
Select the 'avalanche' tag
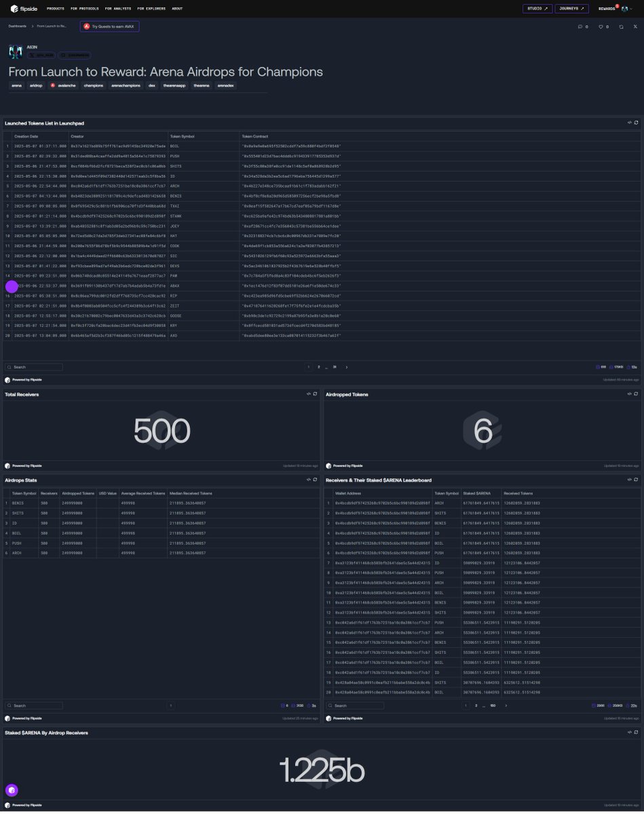point(63,85)
